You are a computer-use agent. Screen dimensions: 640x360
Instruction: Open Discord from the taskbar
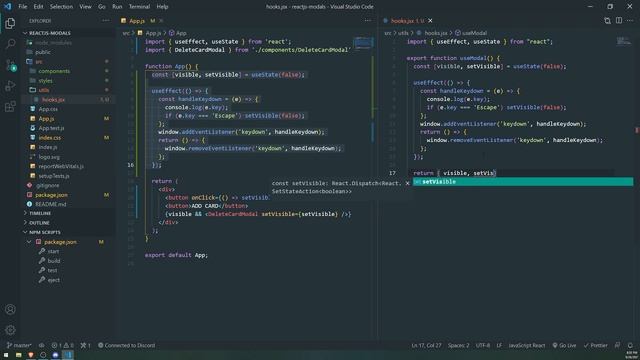tap(55, 355)
